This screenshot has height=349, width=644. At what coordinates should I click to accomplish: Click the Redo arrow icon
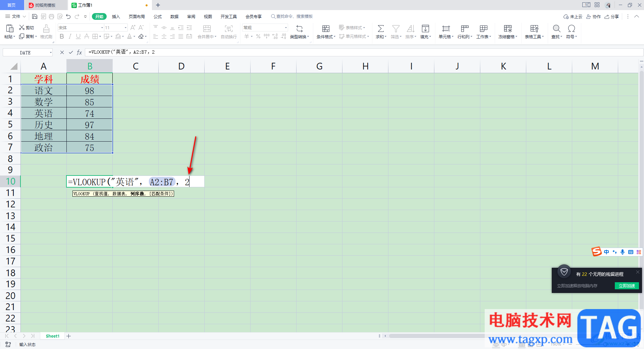click(x=77, y=16)
